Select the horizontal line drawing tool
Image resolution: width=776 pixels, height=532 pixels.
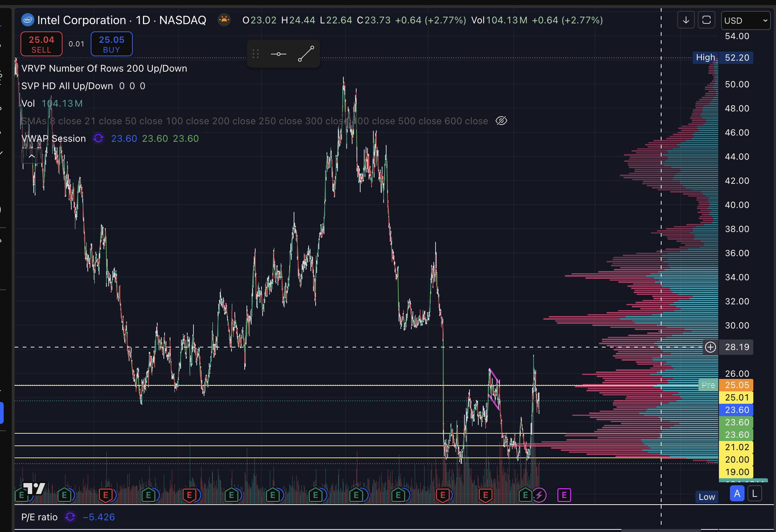tap(279, 54)
